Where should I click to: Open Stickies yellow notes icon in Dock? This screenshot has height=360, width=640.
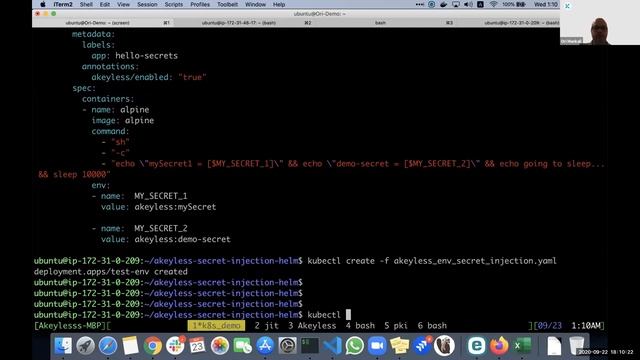coord(400,346)
